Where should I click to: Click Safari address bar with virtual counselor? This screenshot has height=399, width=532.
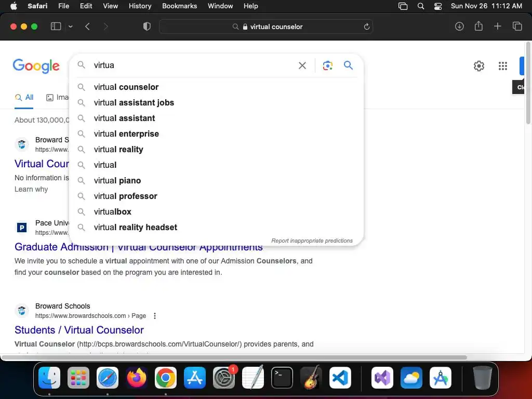click(x=265, y=27)
